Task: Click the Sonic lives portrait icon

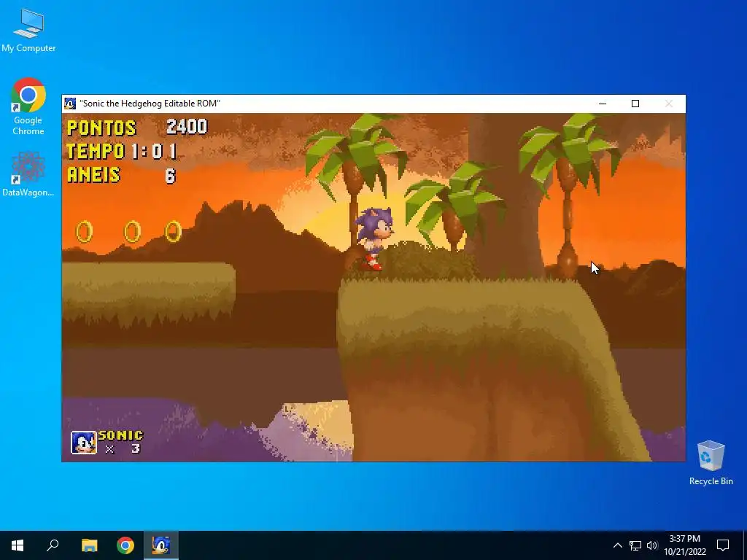Action: pos(84,443)
